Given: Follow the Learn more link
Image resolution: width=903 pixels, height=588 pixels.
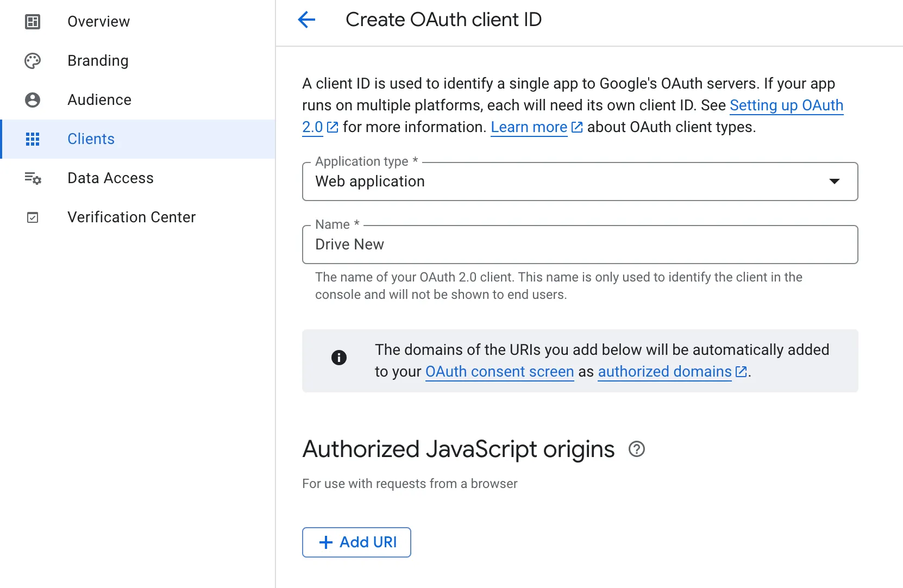Looking at the screenshot, I should [x=529, y=127].
